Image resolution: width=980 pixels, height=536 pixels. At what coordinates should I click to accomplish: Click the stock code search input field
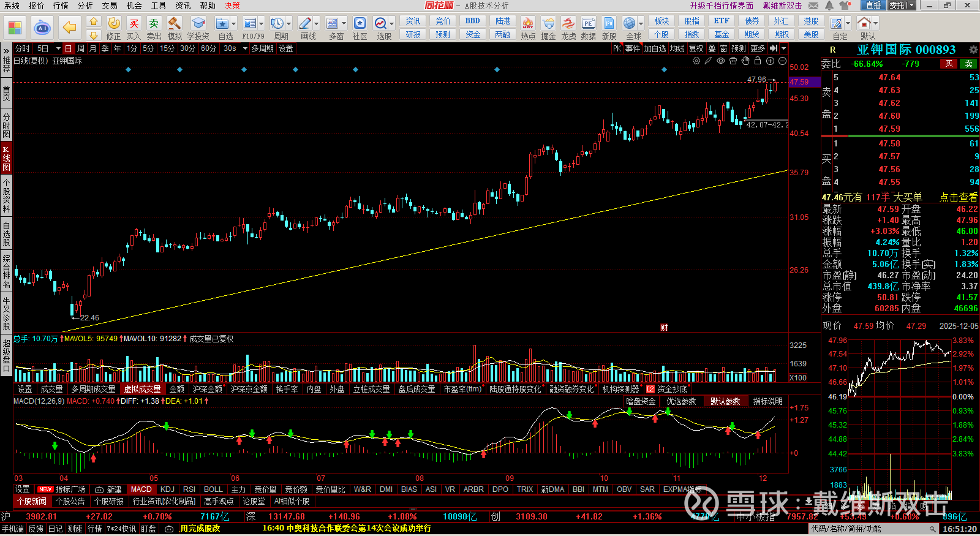coord(870,529)
